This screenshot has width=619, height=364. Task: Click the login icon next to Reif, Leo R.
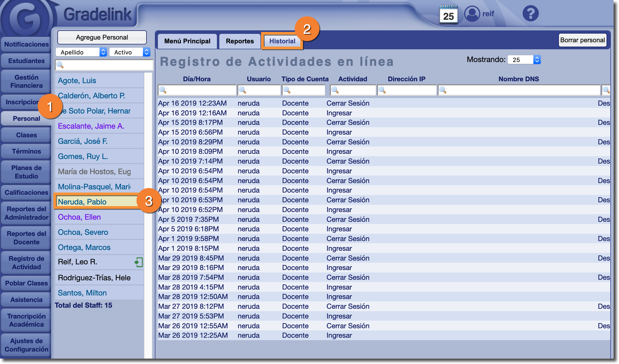point(139,262)
